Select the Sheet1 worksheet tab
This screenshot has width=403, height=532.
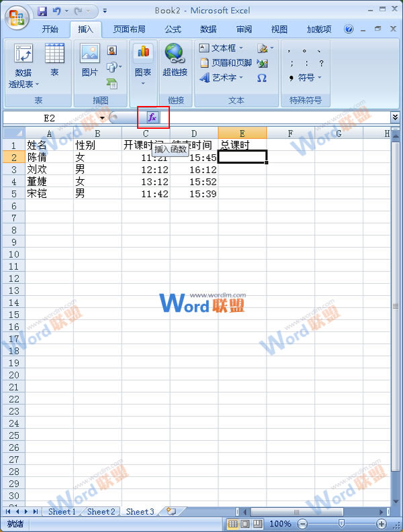pos(61,511)
